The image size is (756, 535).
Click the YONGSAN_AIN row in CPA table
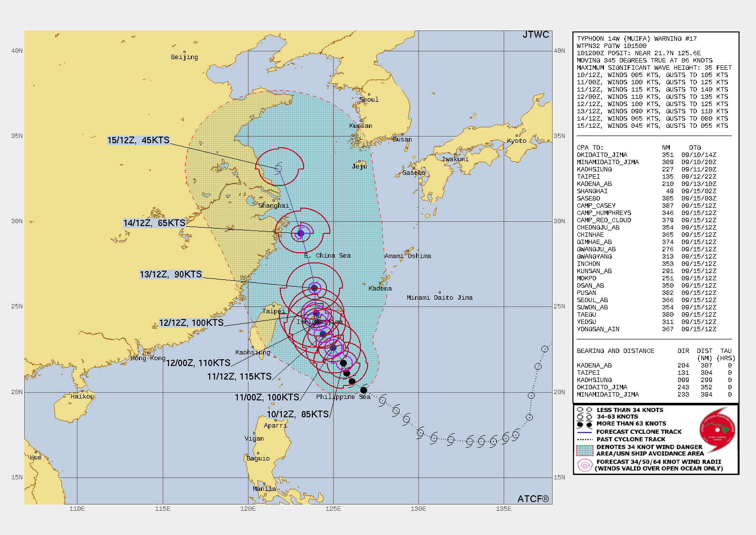point(647,329)
